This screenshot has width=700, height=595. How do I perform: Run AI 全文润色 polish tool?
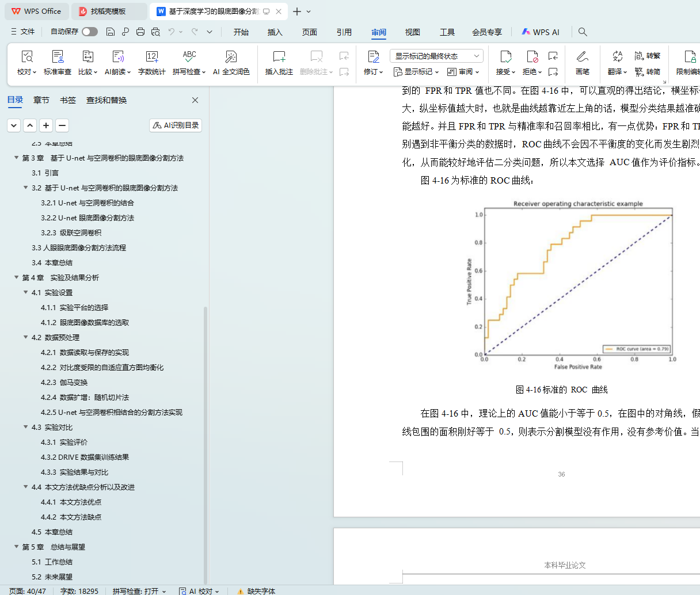click(231, 62)
